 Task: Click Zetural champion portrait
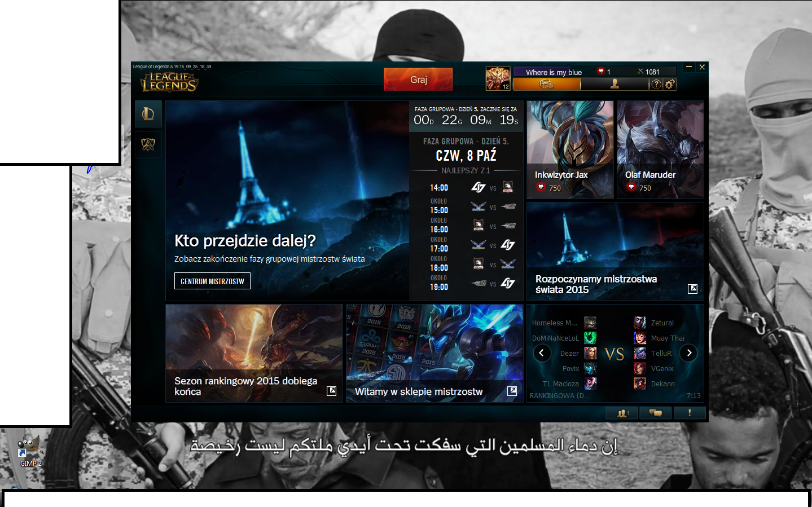point(640,323)
